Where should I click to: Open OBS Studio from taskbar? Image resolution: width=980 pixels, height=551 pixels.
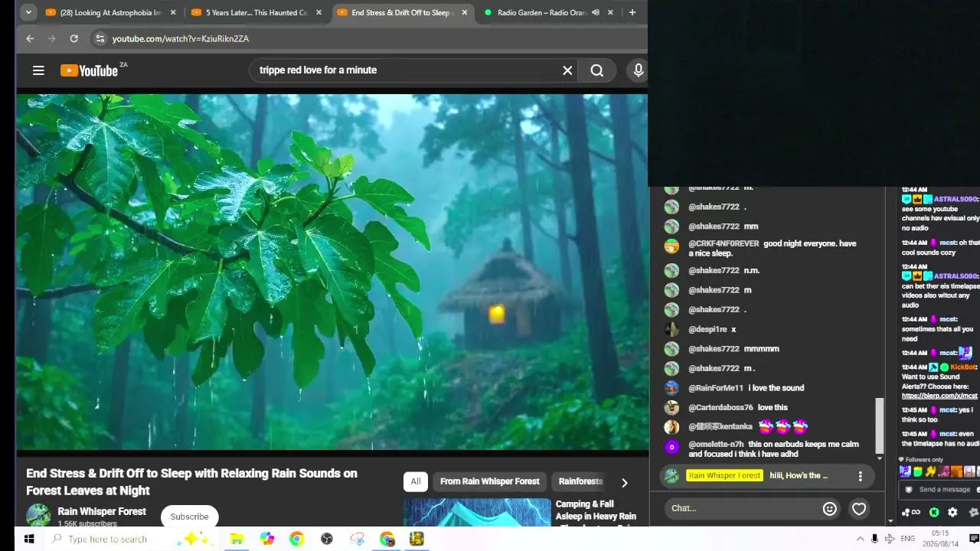327,539
